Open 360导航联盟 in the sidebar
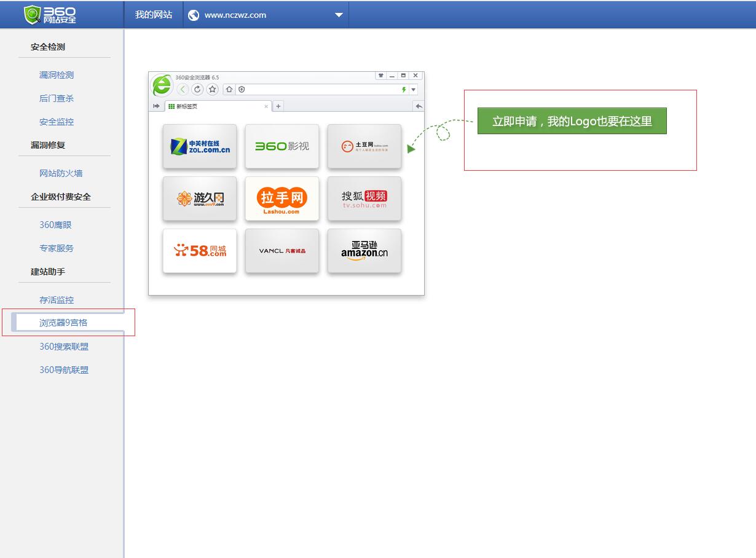 click(x=64, y=370)
